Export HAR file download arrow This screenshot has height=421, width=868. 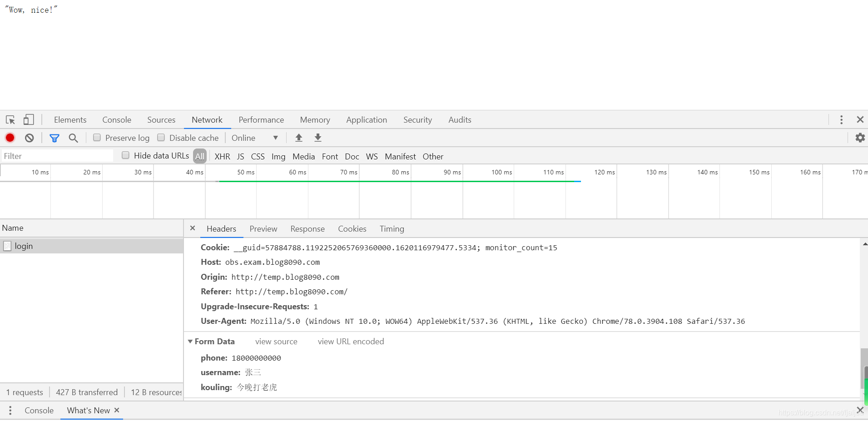[318, 138]
